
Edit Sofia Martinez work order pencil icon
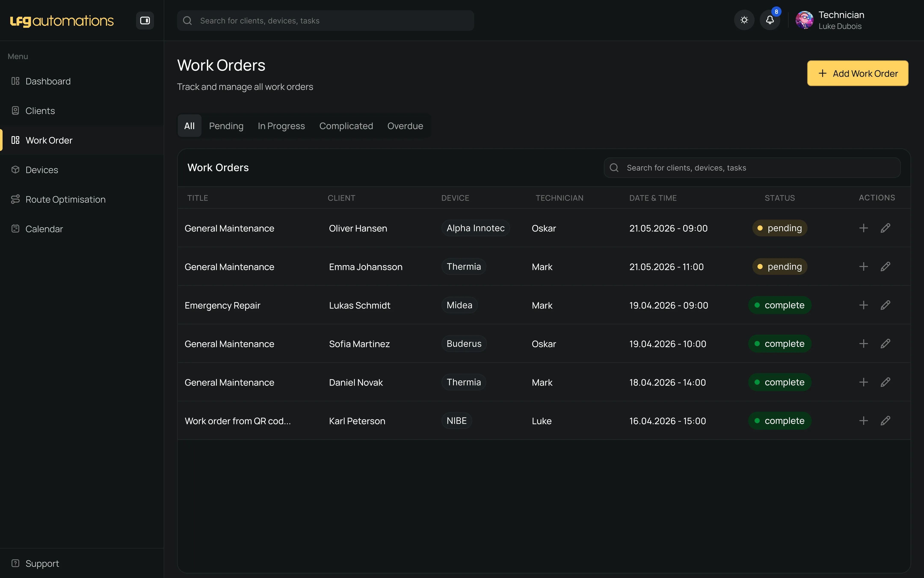pos(885,344)
